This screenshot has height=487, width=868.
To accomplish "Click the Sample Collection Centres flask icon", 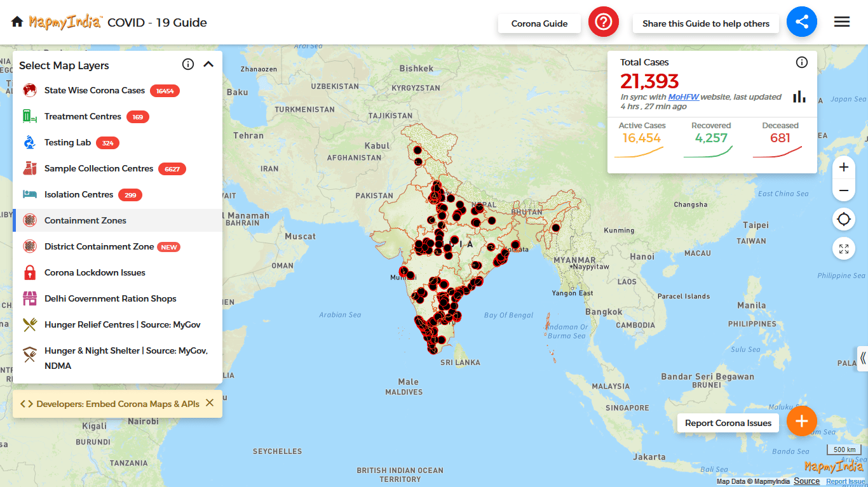I will (x=30, y=168).
